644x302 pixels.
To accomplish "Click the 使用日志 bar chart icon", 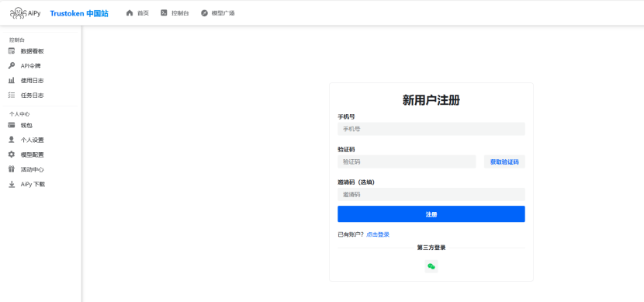I will click(12, 81).
